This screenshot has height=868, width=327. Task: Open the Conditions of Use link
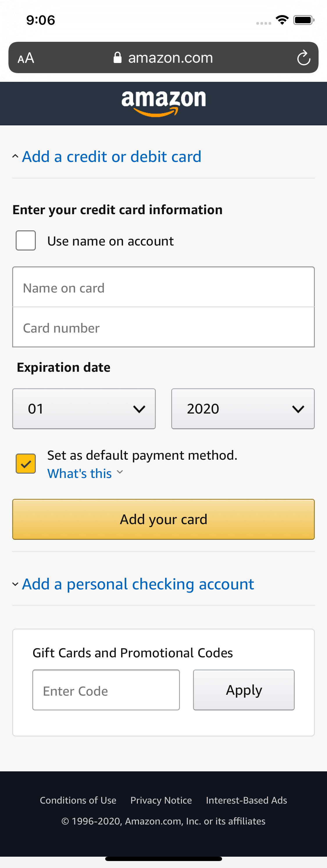click(78, 800)
